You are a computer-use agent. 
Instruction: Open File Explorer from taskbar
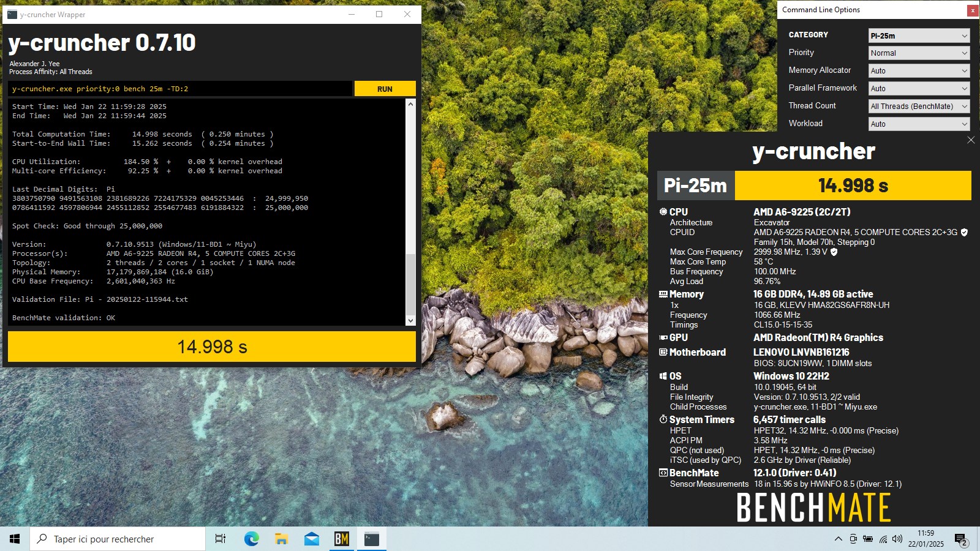click(281, 539)
